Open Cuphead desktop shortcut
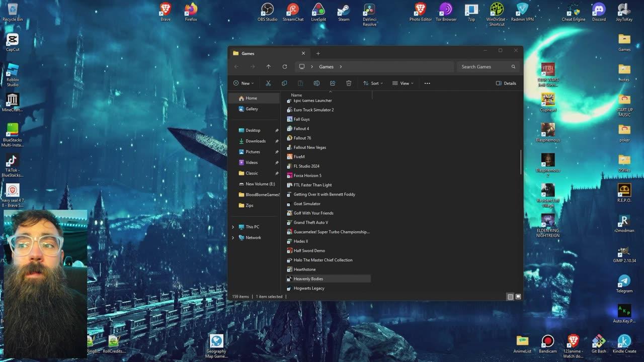 point(548,103)
